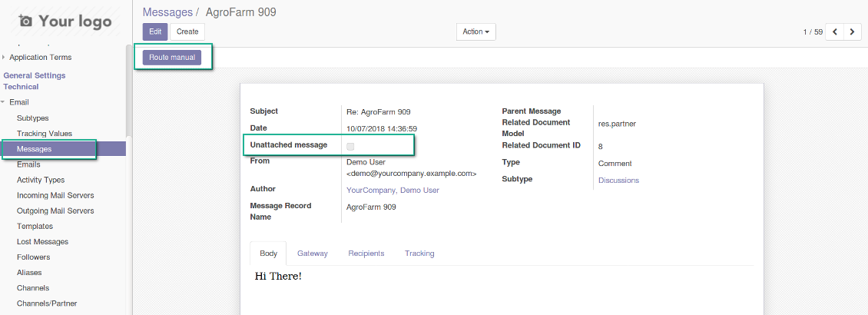868x315 pixels.
Task: Select Lost Messages from sidebar
Action: tap(42, 241)
